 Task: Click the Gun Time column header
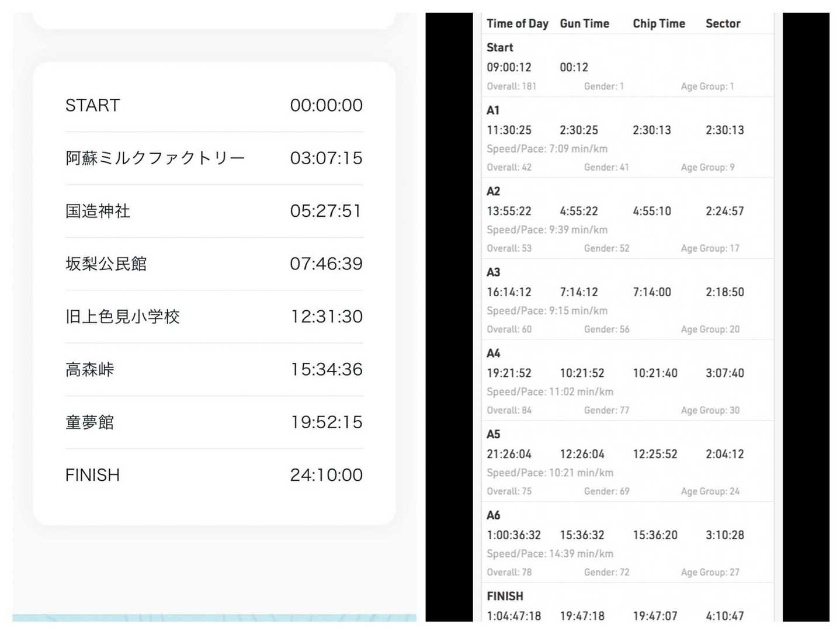584,24
